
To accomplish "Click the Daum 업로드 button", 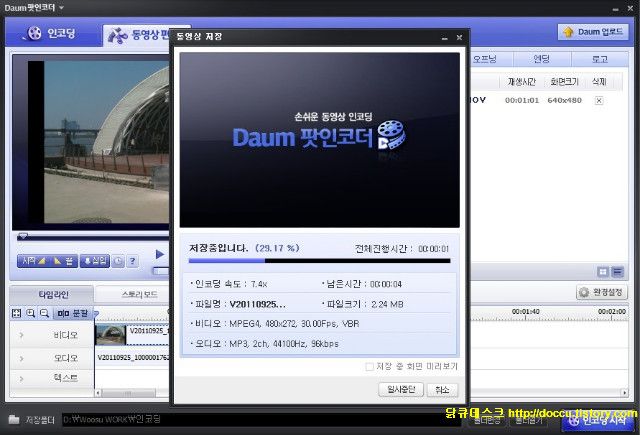I will pyautogui.click(x=593, y=32).
